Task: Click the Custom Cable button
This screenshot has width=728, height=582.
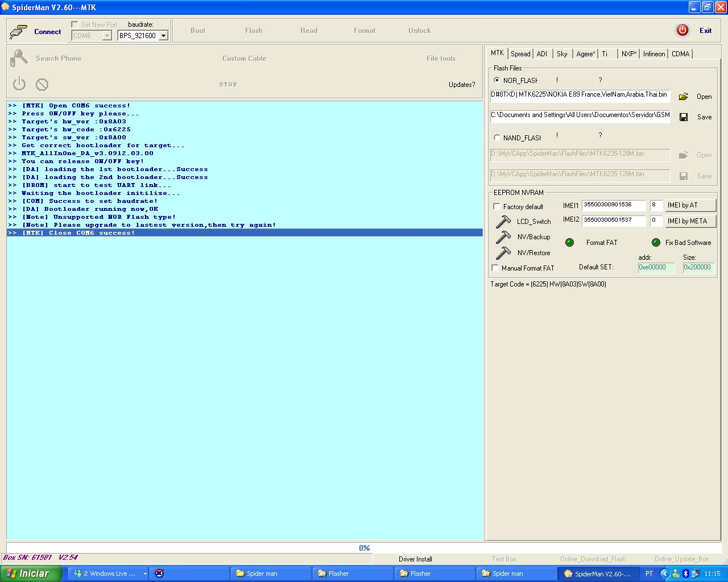Action: click(245, 59)
